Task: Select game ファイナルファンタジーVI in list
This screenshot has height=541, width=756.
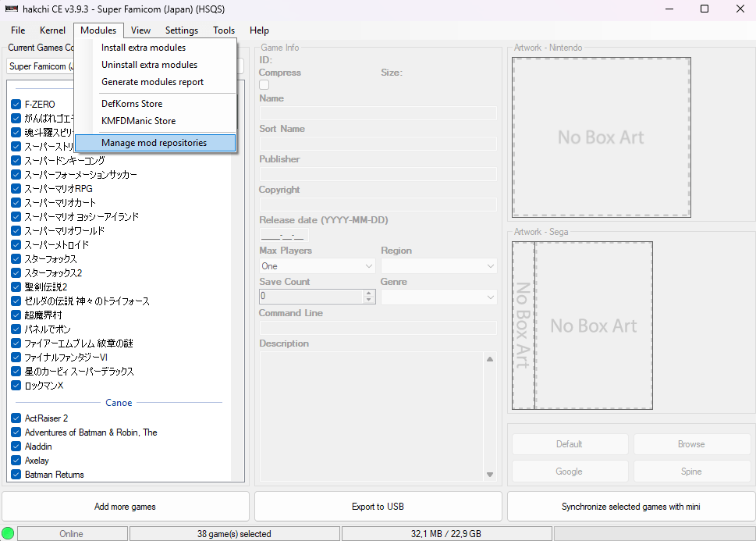Action: click(x=66, y=357)
